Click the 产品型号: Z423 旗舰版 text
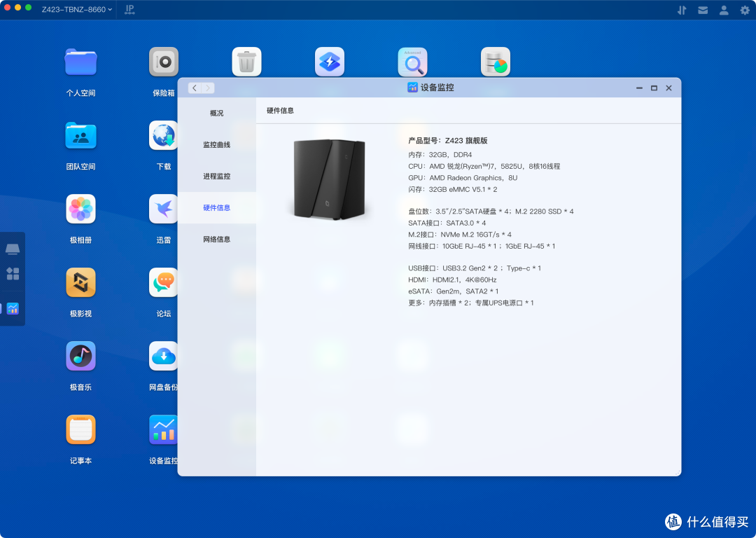This screenshot has height=538, width=756. (x=447, y=140)
